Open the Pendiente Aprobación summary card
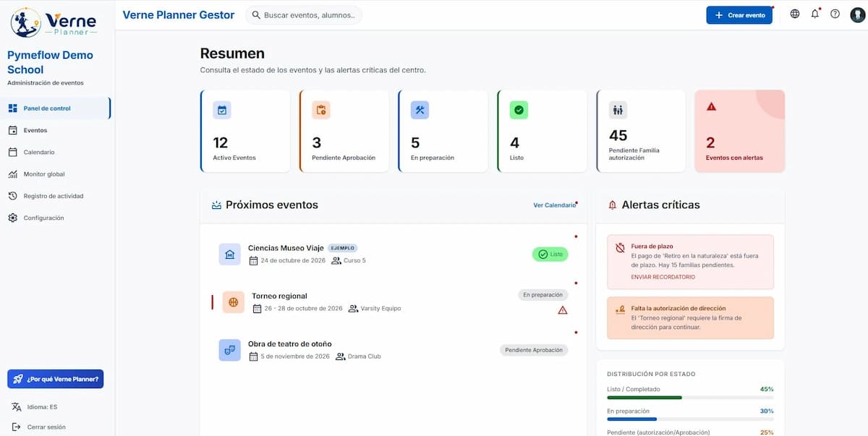The image size is (868, 436). pos(344,131)
